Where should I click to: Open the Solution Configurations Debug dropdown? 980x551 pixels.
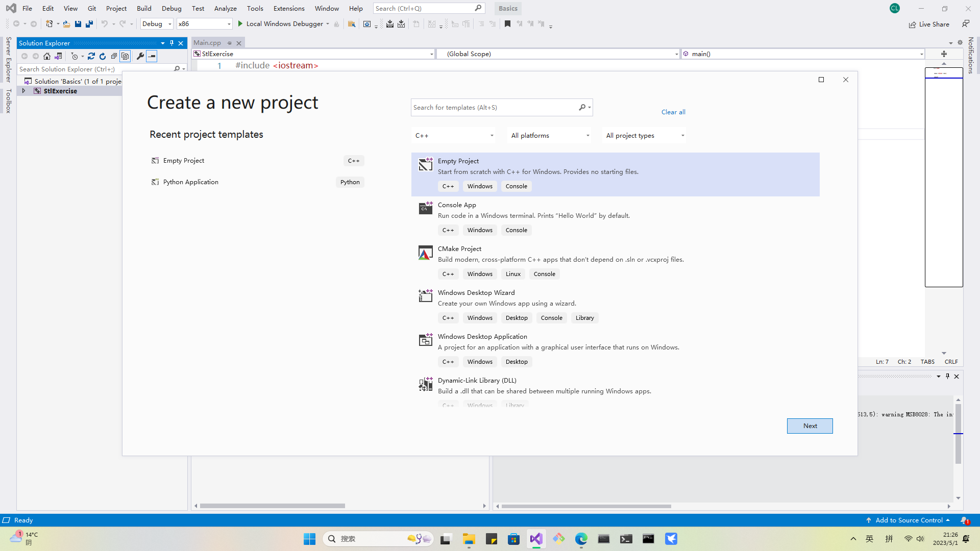tap(157, 24)
